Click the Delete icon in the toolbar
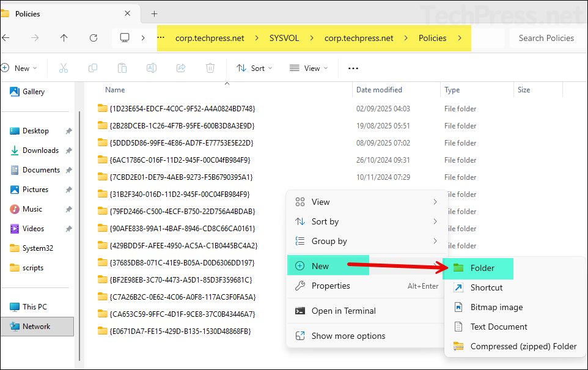The image size is (588, 370). point(210,68)
